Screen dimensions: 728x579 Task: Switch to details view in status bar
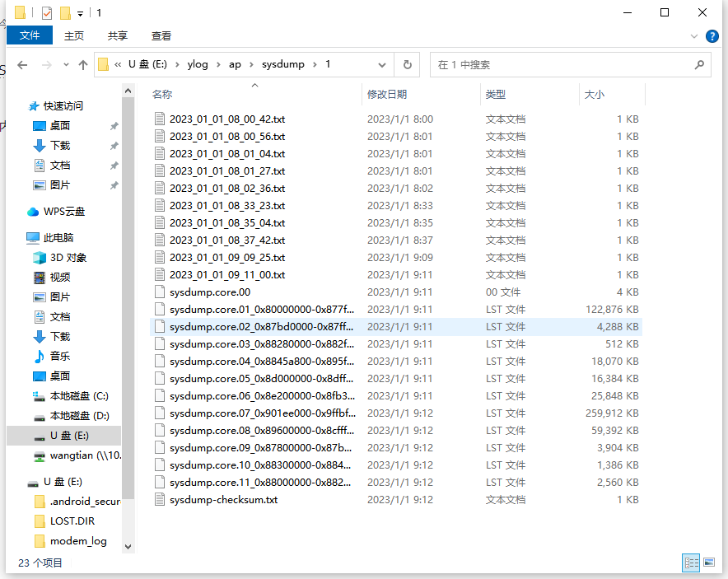(x=691, y=563)
